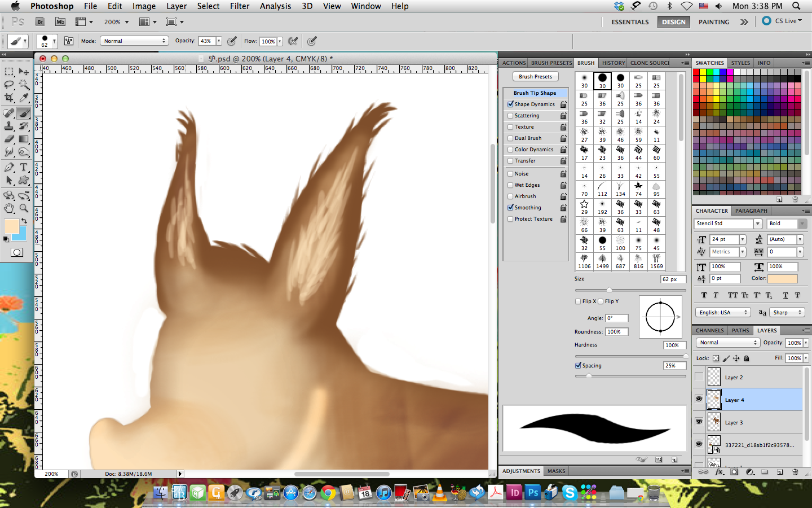Enable the Wet Edges checkbox
The width and height of the screenshot is (812, 508).
click(x=510, y=185)
